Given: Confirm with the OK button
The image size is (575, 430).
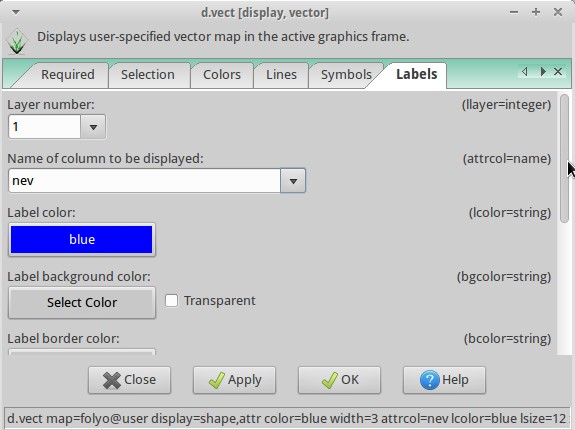Looking at the screenshot, I should (x=339, y=380).
